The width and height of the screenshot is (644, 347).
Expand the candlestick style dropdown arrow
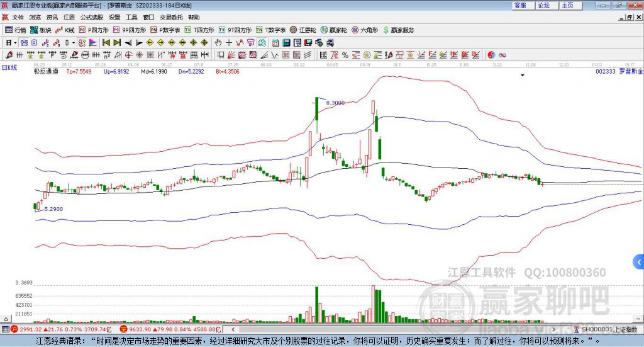tap(74, 43)
